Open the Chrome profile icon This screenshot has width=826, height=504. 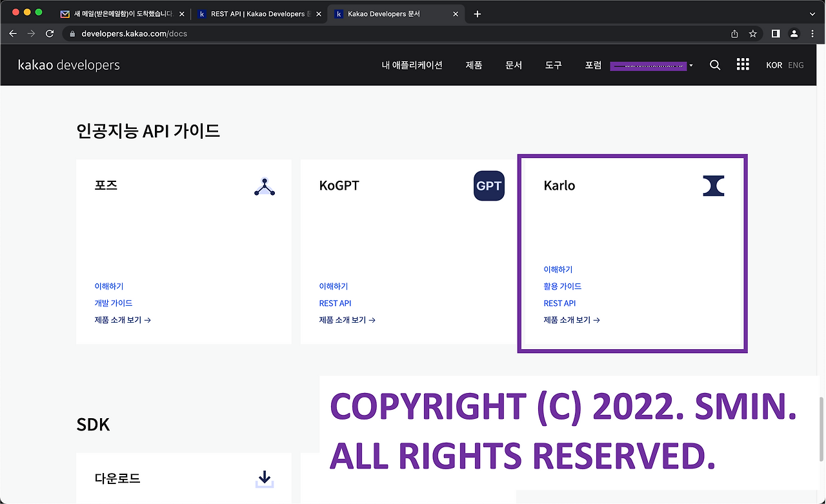point(794,34)
